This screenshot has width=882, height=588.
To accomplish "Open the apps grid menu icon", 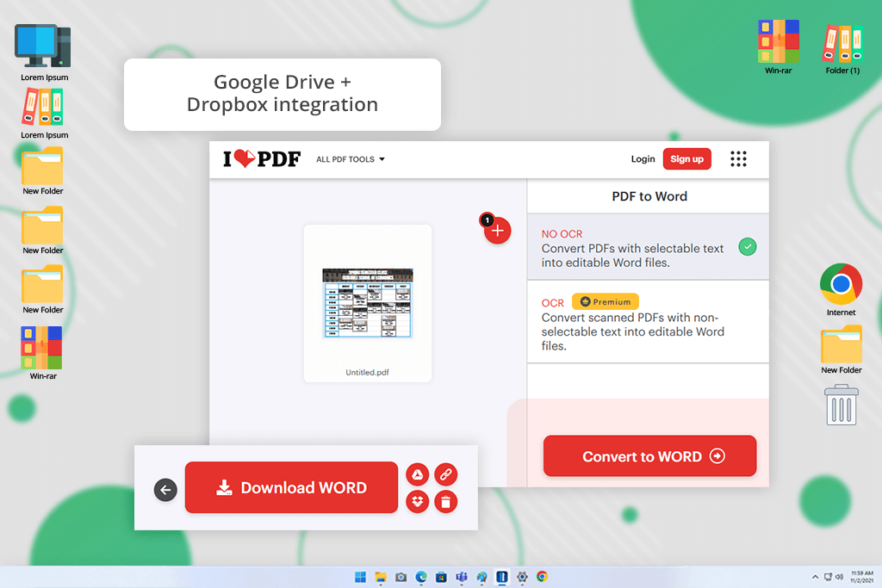I will 738,159.
